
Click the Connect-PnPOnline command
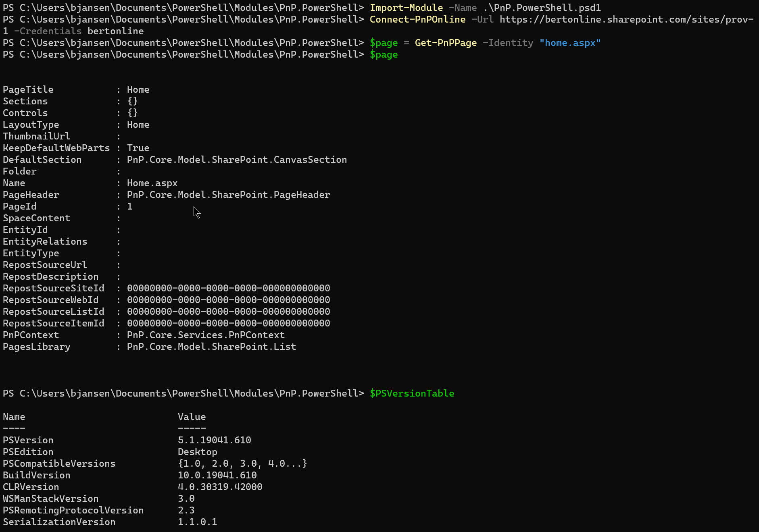pos(417,19)
